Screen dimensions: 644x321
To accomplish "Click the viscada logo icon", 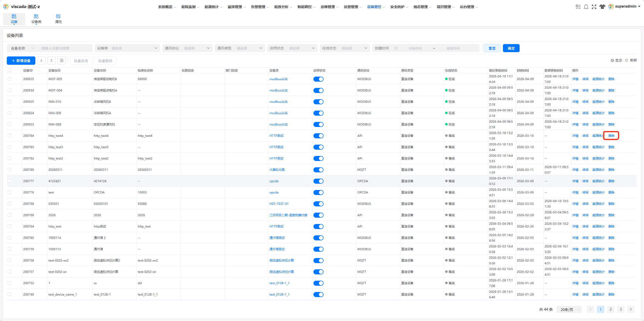I will tap(6, 7).
